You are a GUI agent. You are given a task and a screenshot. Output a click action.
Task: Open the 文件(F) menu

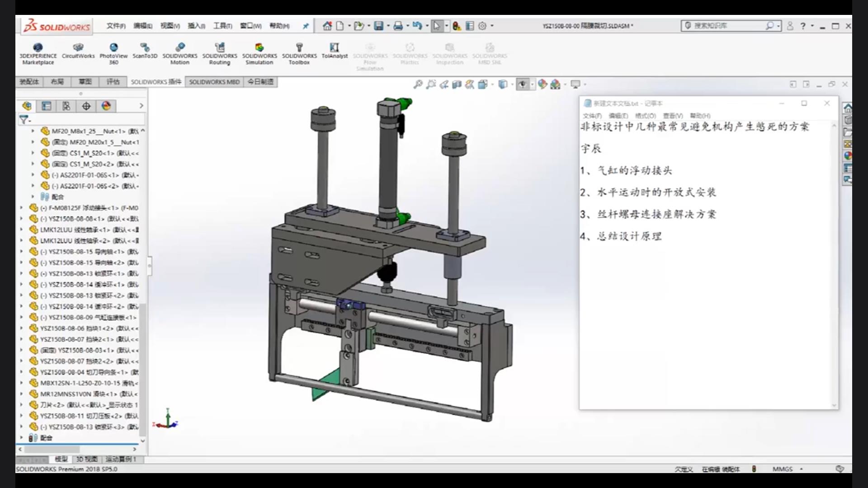(116, 26)
